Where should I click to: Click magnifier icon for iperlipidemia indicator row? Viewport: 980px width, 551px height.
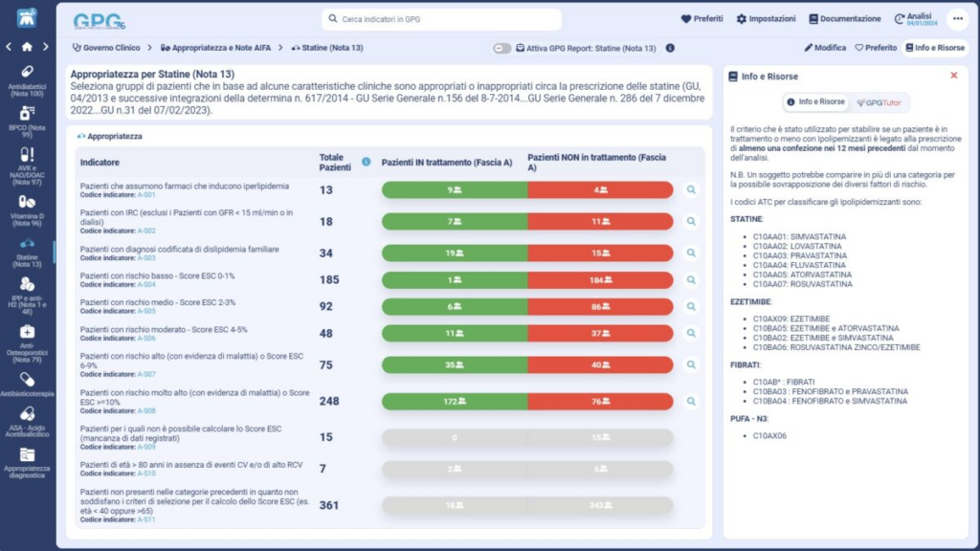(x=691, y=190)
